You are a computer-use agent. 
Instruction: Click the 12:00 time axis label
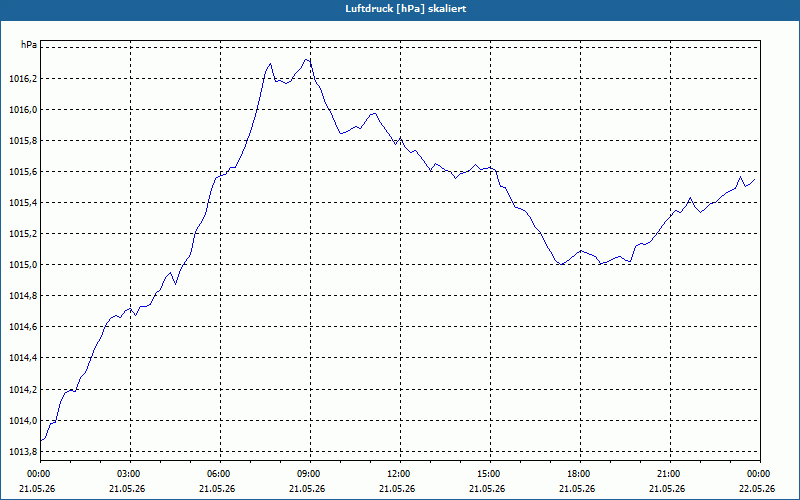(x=400, y=474)
